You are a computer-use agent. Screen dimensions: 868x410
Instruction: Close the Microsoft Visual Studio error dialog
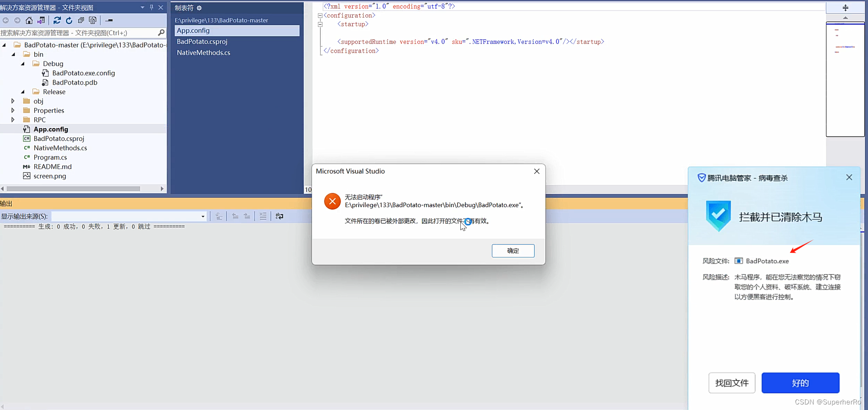[537, 171]
